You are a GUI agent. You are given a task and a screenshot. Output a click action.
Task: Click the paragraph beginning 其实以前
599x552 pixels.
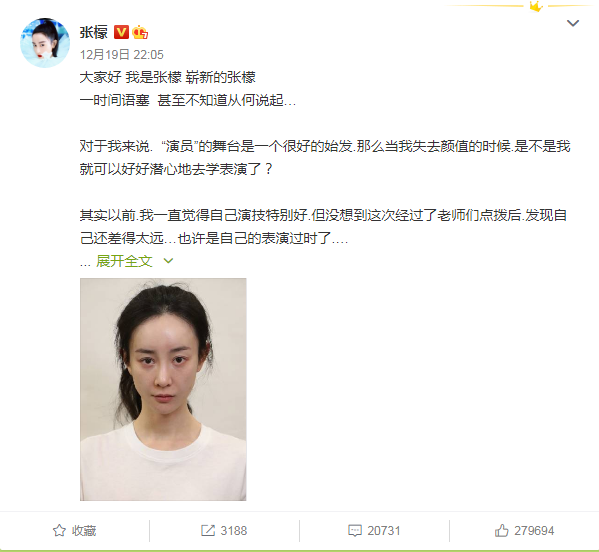323,227
